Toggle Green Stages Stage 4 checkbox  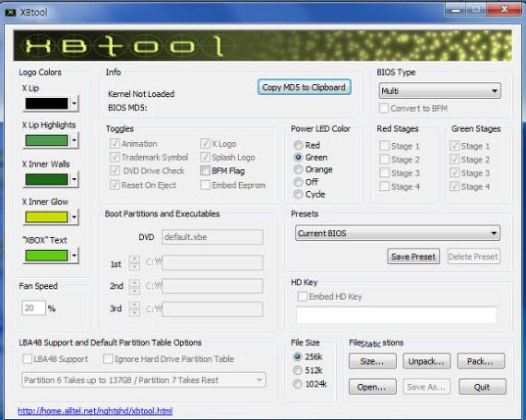tap(455, 186)
